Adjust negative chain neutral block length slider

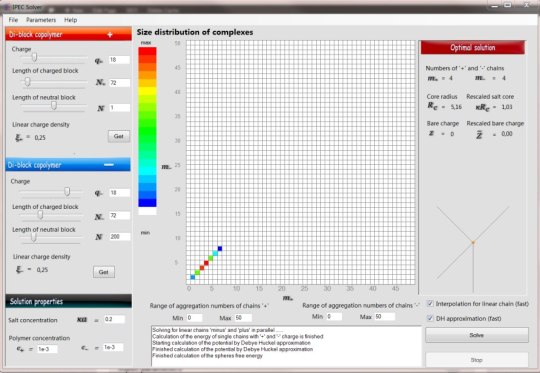[33, 237]
